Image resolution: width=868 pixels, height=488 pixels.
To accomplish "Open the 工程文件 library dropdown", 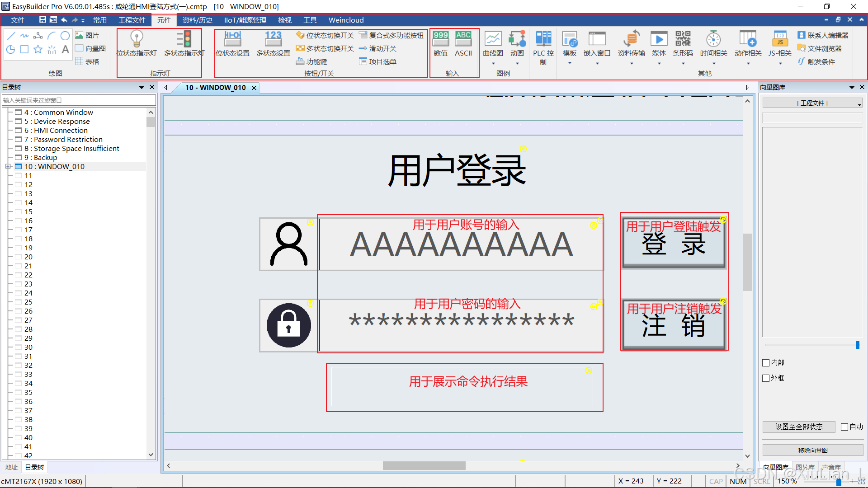I will 812,103.
